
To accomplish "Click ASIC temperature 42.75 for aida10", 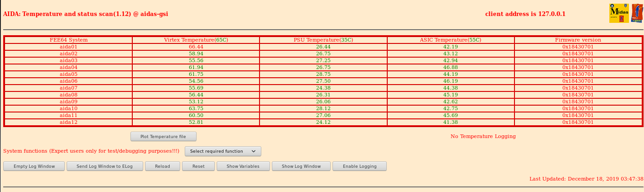I will click(451, 109).
